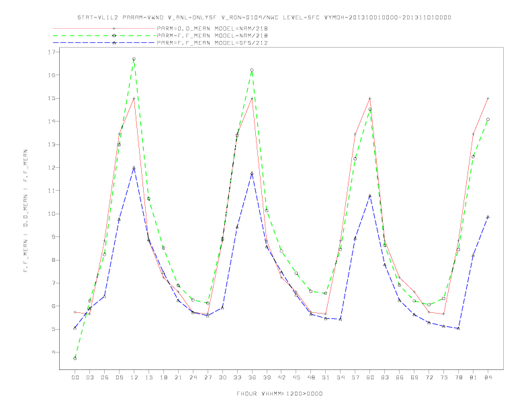Image resolution: width=532 pixels, height=411 pixels.
Task: Click y-axis tick label 4
Action: point(54,353)
